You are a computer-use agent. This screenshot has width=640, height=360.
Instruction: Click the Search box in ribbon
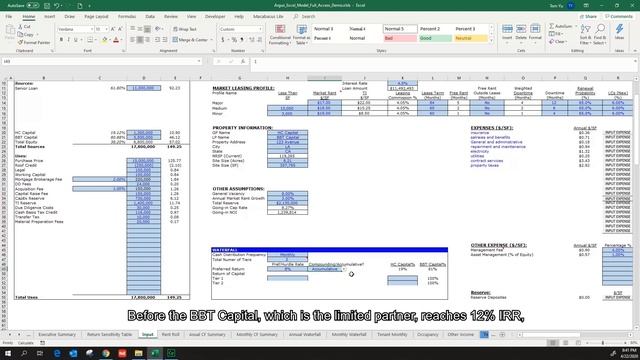[304, 16]
